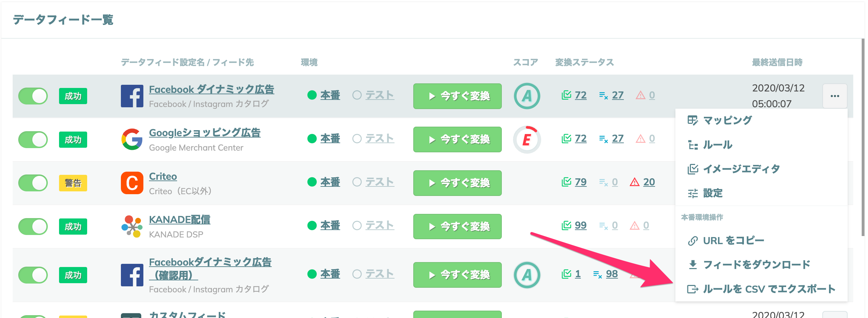Select ルール in the dropdown menu
868x318 pixels.
(x=710, y=145)
